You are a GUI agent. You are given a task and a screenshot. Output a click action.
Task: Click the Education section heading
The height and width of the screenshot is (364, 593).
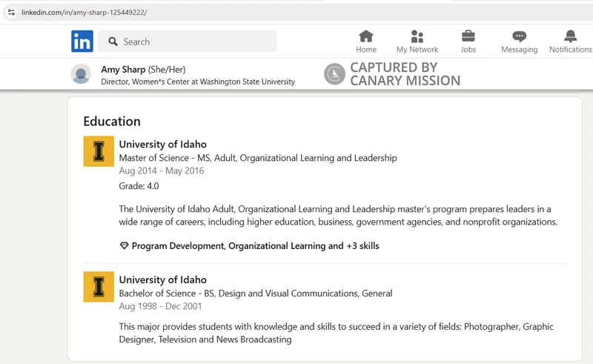[x=112, y=122]
